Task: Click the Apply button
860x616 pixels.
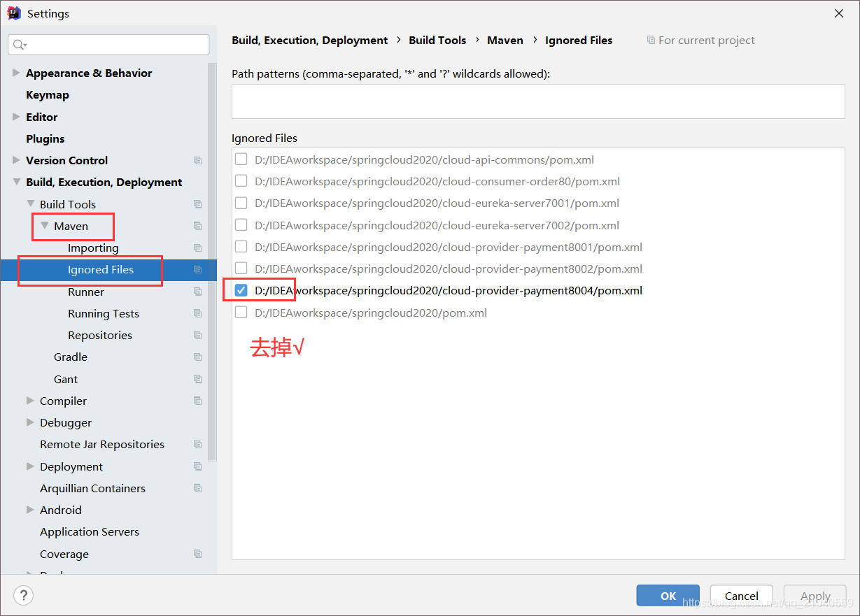Action: pyautogui.click(x=815, y=596)
